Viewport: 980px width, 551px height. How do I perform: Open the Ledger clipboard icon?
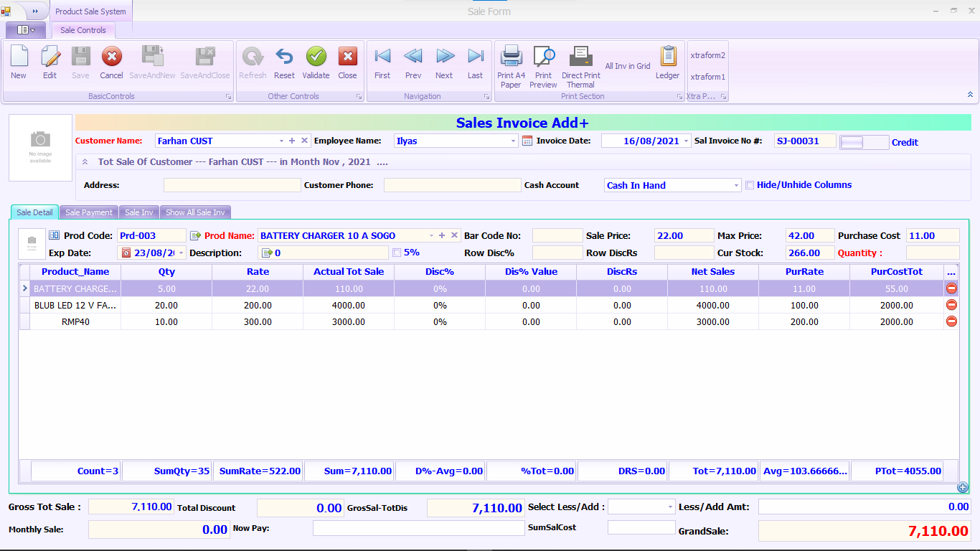tap(668, 57)
